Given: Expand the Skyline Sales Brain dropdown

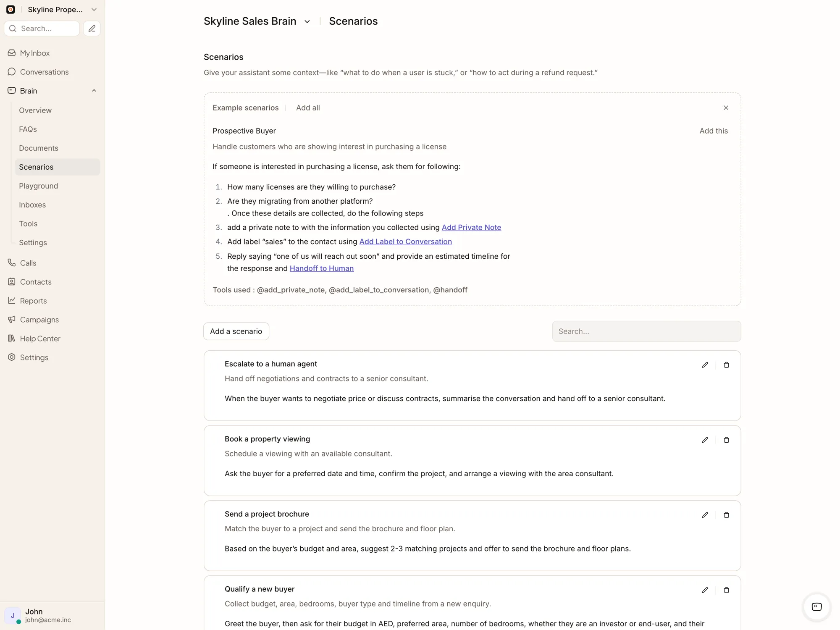Looking at the screenshot, I should tap(307, 21).
